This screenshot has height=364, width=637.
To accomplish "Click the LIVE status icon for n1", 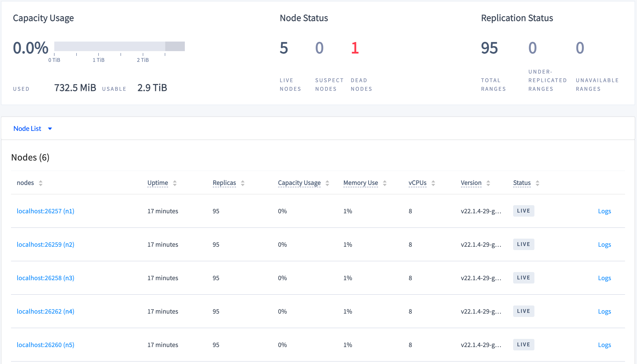I will (524, 211).
